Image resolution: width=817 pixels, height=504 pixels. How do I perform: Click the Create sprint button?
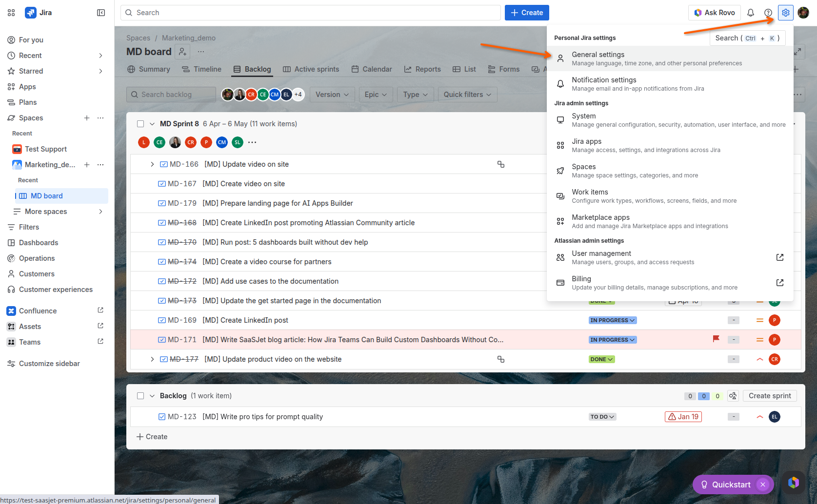coord(770,396)
